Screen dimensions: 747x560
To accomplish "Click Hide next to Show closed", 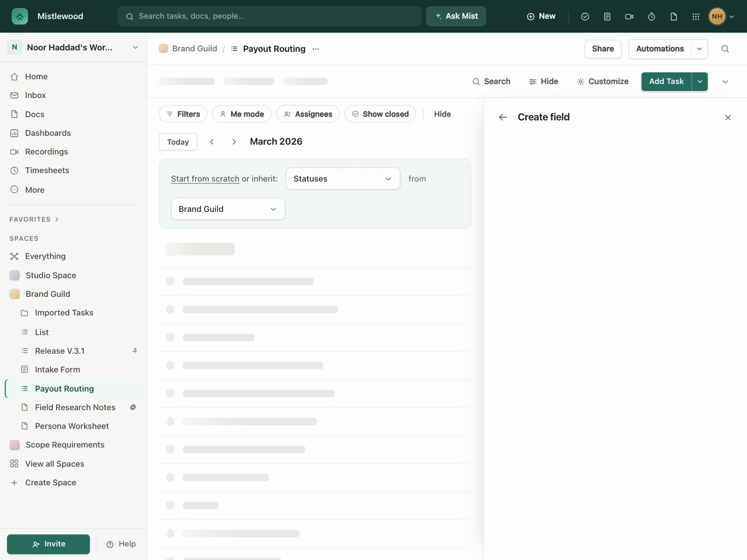I will coord(442,114).
